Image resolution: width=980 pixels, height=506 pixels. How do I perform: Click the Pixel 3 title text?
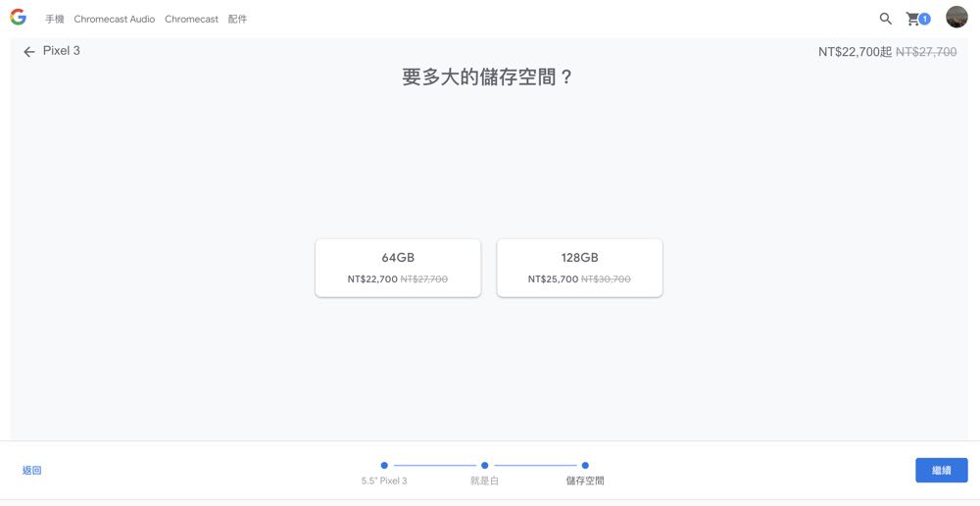(x=61, y=51)
